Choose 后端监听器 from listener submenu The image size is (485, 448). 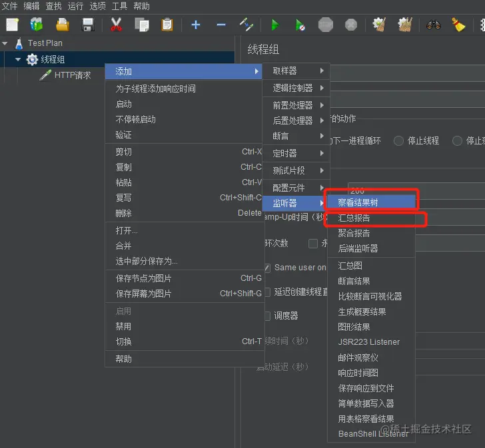coord(372,248)
